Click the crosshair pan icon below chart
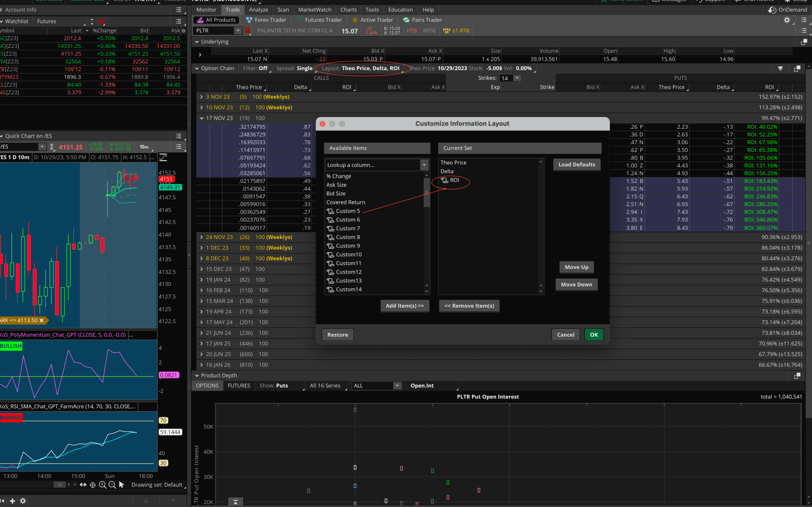Image resolution: width=812 pixels, height=507 pixels. coord(93,485)
